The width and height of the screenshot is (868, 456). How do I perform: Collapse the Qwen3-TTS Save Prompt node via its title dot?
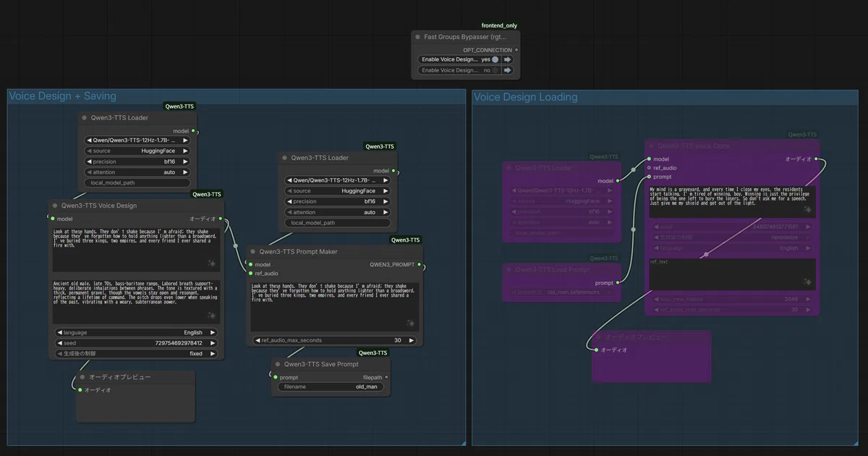click(x=277, y=365)
